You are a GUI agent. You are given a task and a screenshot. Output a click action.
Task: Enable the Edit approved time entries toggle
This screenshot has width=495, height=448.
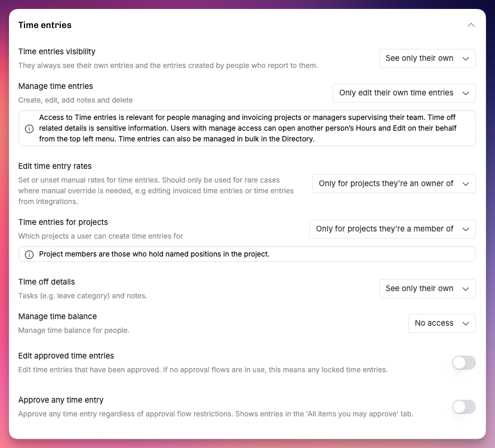pyautogui.click(x=464, y=363)
